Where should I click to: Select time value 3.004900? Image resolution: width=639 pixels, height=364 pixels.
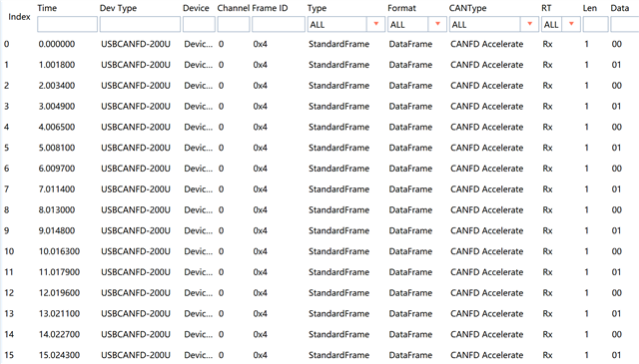point(57,107)
